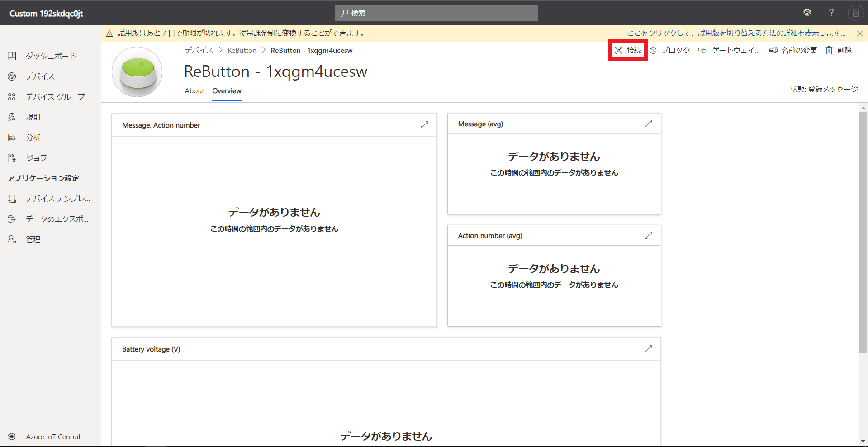Viewport: 868px width, 447px height.
Task: Open the settings gear icon
Action: coord(807,13)
